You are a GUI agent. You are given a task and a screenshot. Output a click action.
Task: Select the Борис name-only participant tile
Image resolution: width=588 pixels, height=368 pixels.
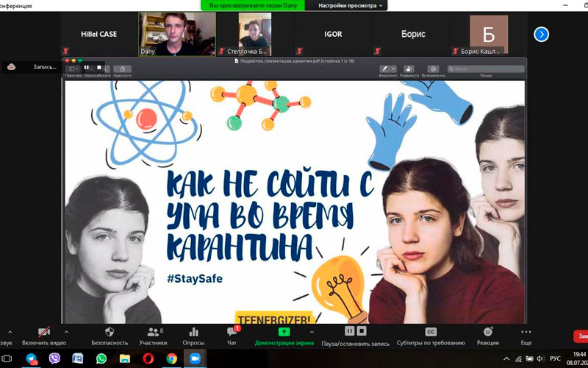[x=413, y=34]
